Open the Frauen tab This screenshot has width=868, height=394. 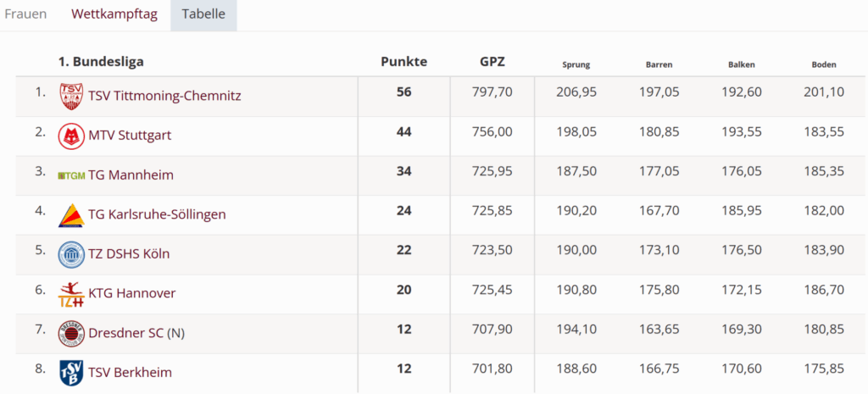point(25,15)
